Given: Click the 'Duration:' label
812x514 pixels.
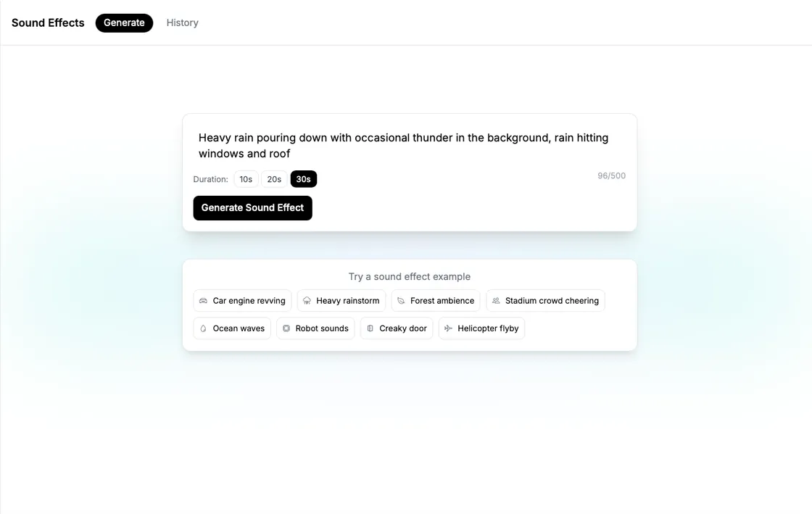Looking at the screenshot, I should pos(210,180).
